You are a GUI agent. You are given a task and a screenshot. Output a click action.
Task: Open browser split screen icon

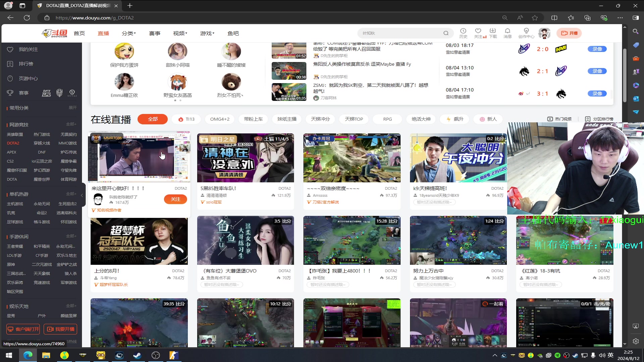pyautogui.click(x=554, y=18)
